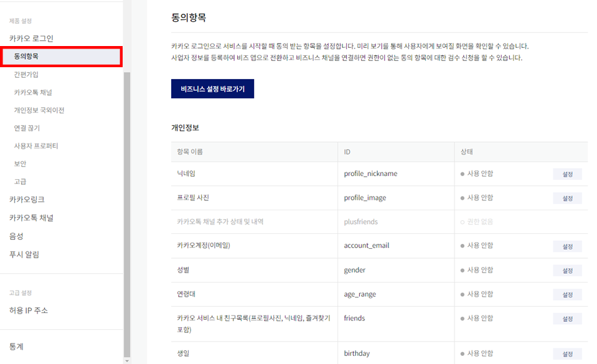Click the gender ID cell
Screen dimensions: 597x364
point(354,270)
